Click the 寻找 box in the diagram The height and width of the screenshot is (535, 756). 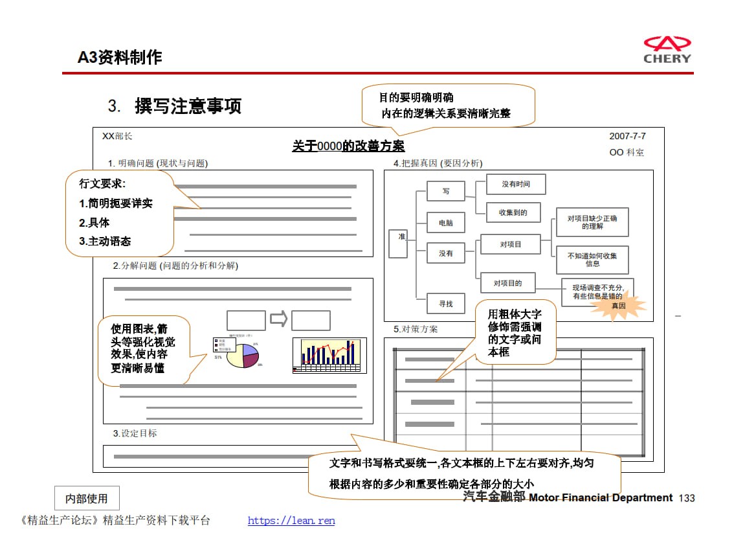[446, 304]
